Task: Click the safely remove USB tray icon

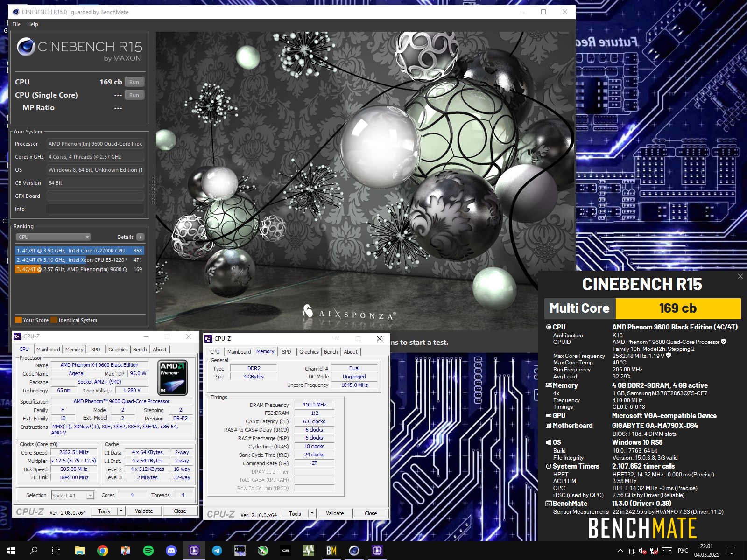Action: [x=631, y=551]
